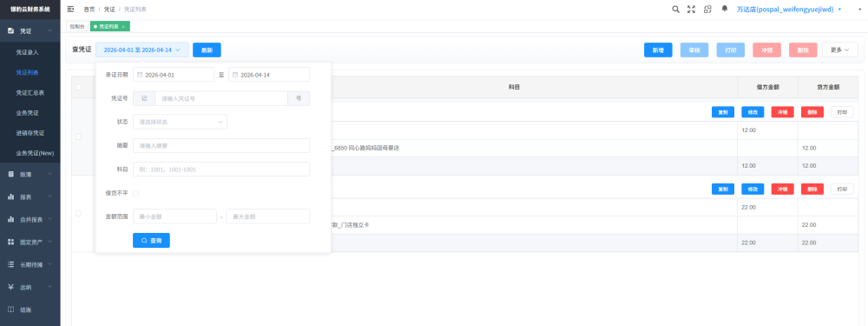Expand the 固定资产 sidebar section

pos(30,243)
